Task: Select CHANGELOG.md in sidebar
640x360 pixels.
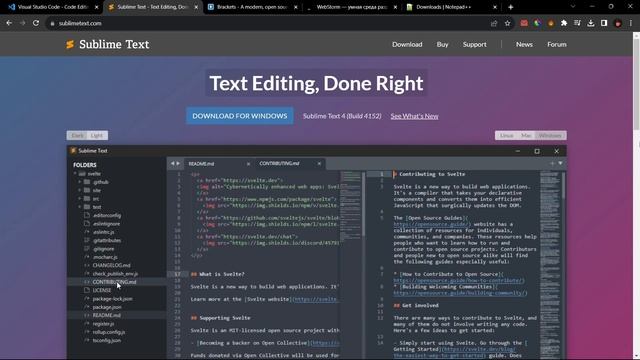Action: coord(111,265)
